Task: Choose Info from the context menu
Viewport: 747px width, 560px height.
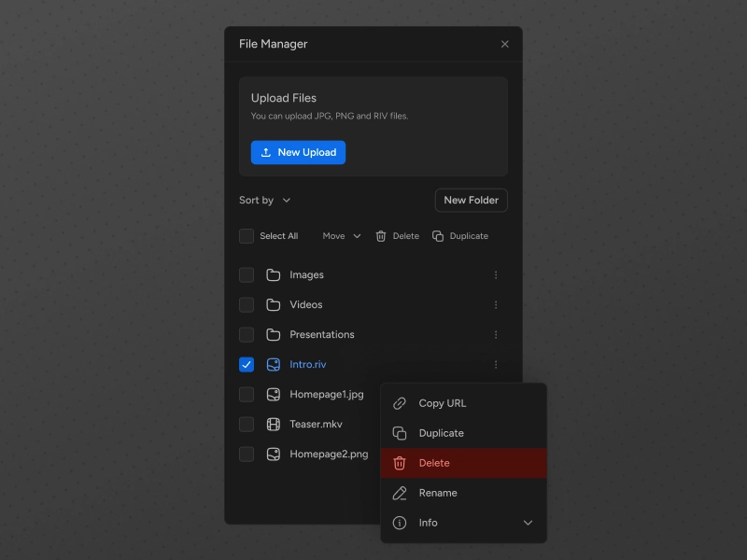Action: click(463, 523)
